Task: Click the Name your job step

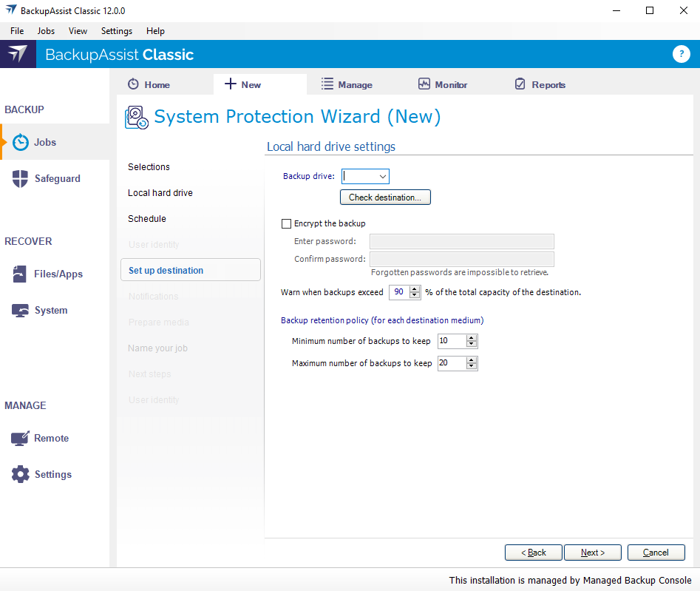Action: click(157, 348)
